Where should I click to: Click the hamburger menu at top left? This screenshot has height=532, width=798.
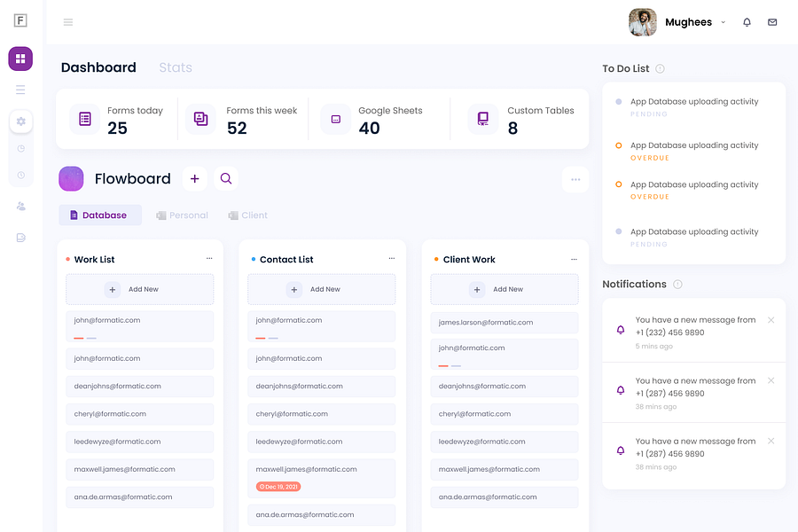pos(68,21)
